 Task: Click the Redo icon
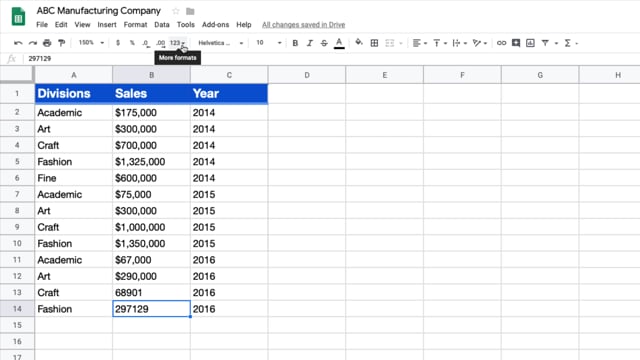pos(33,43)
